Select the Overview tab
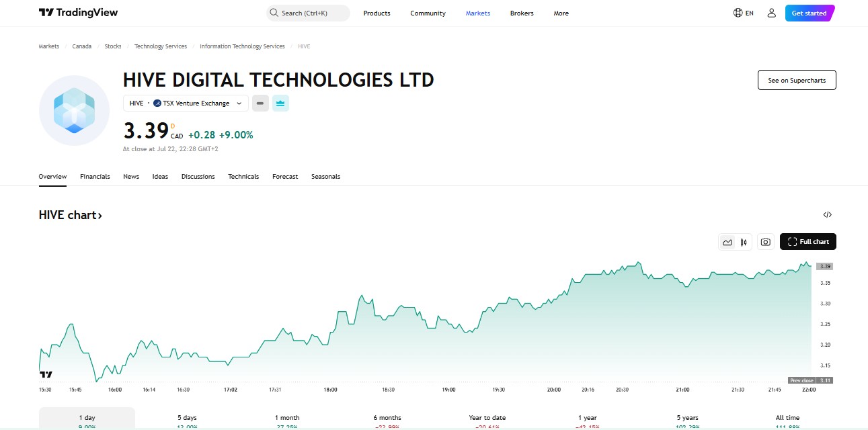The width and height of the screenshot is (868, 430). coord(52,176)
